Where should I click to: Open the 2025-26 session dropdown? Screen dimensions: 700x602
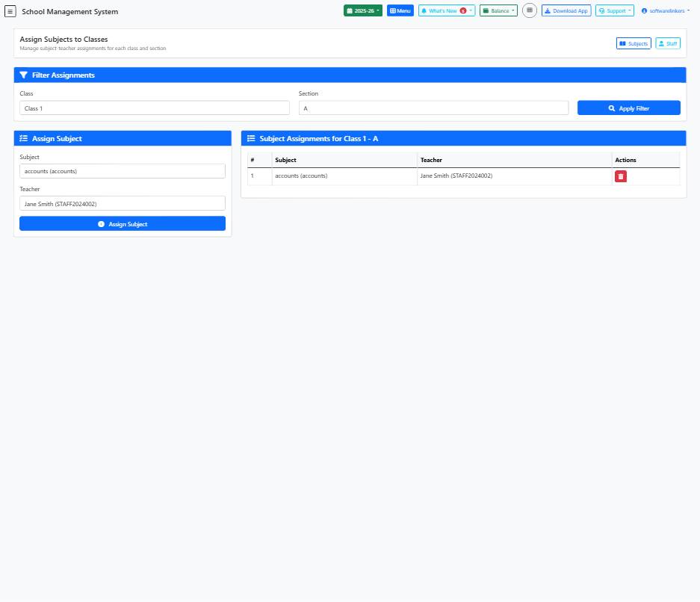coord(363,10)
